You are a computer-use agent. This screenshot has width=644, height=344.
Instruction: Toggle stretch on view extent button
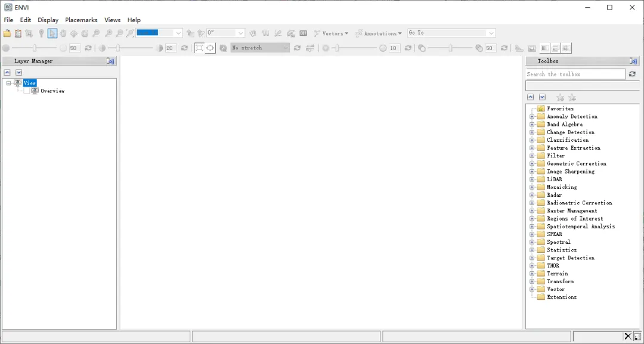[210, 48]
